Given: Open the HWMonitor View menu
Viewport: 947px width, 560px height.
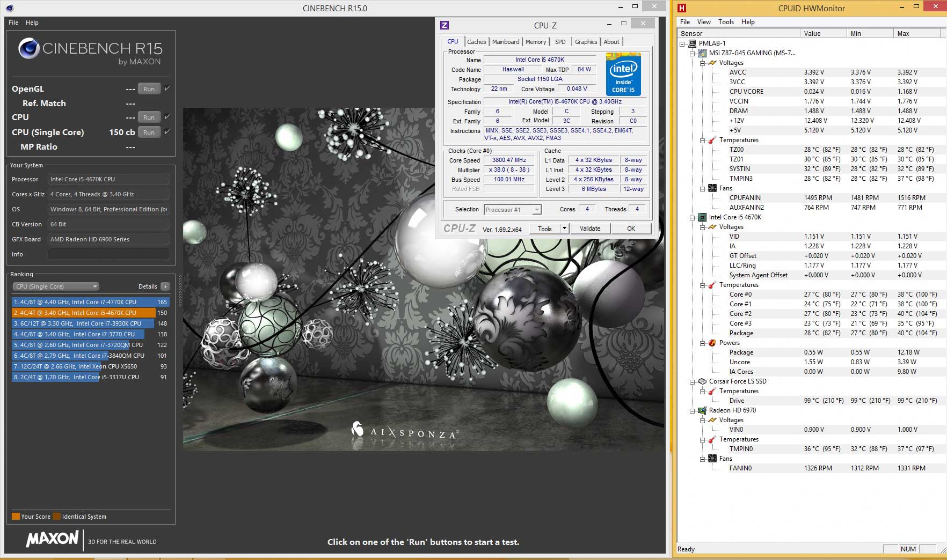Looking at the screenshot, I should point(704,22).
